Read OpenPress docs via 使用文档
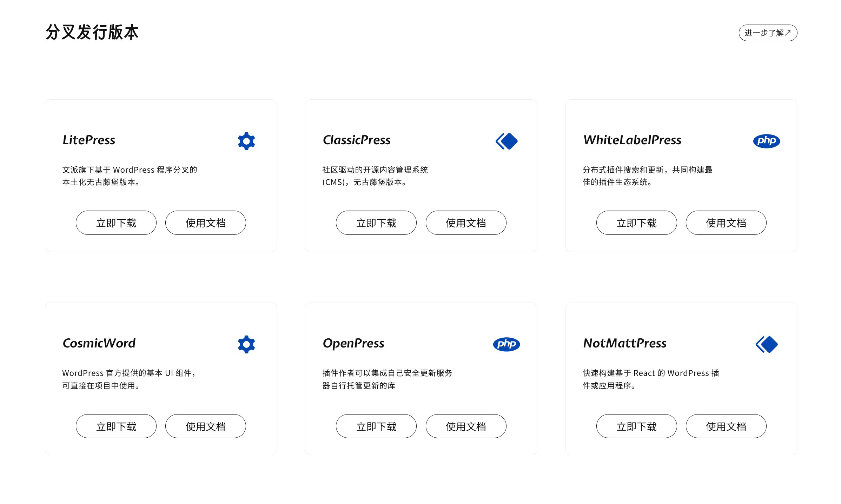The height and width of the screenshot is (504, 841). point(466,426)
